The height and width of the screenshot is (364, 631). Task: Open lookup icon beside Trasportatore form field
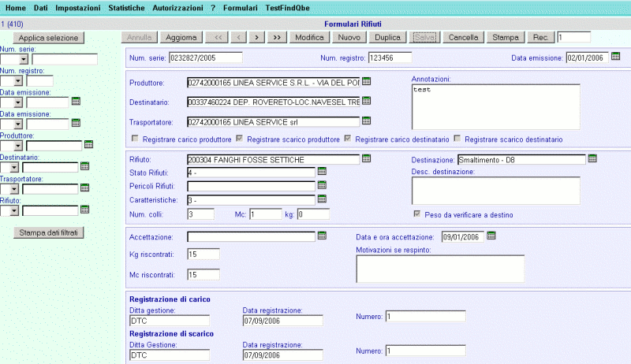point(366,121)
